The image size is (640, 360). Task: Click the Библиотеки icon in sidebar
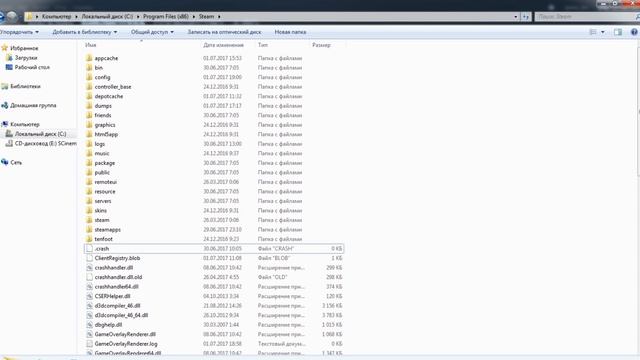click(5, 86)
